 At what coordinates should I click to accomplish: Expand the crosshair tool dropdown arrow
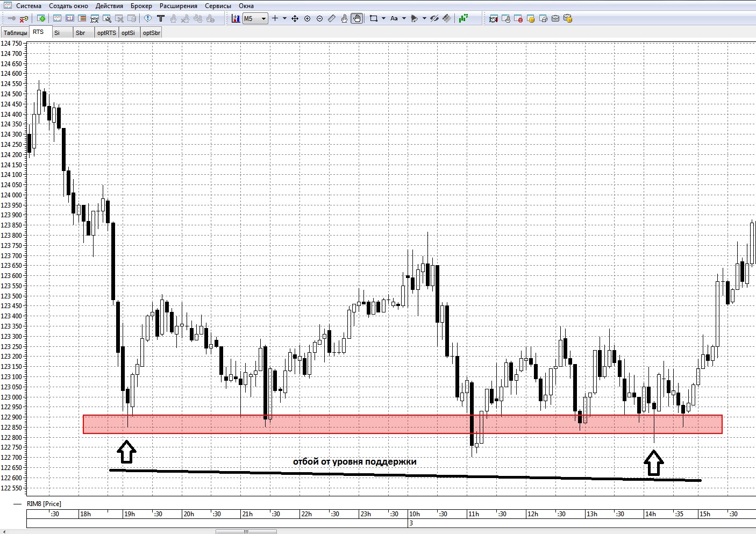point(284,18)
